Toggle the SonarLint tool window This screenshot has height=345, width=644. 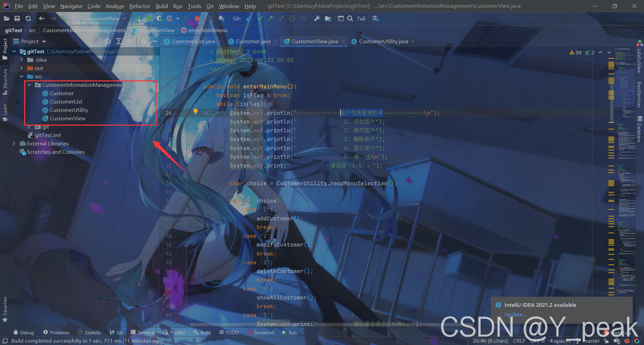(x=260, y=333)
